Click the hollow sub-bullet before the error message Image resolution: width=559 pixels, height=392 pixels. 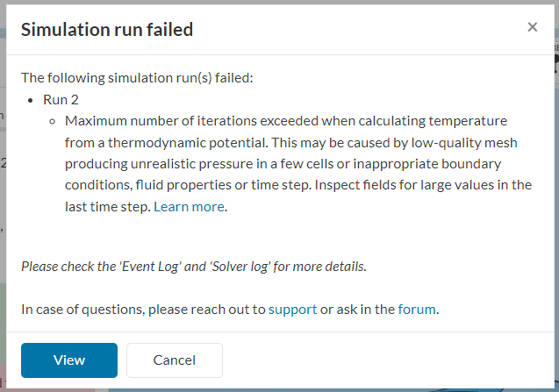coord(54,121)
